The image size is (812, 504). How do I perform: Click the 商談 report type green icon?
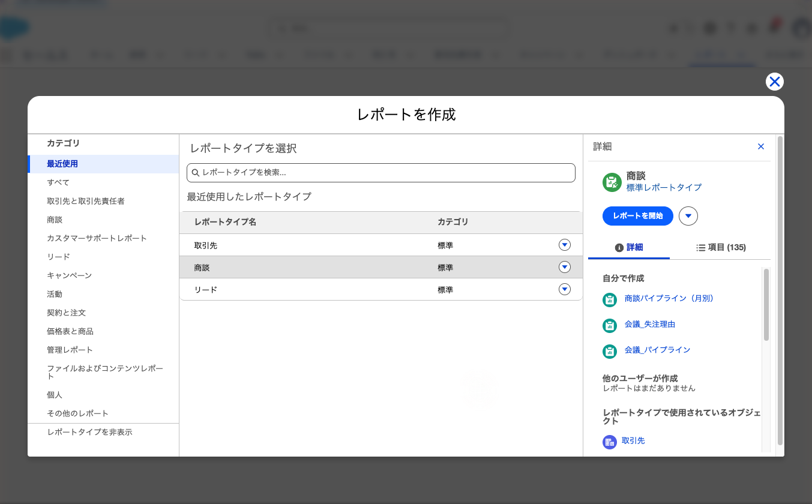[612, 182]
